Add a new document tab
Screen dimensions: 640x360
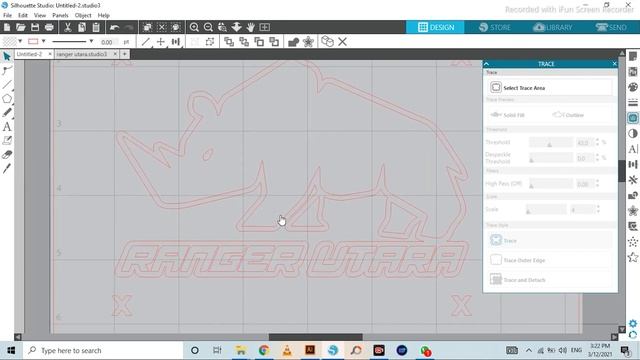124,54
